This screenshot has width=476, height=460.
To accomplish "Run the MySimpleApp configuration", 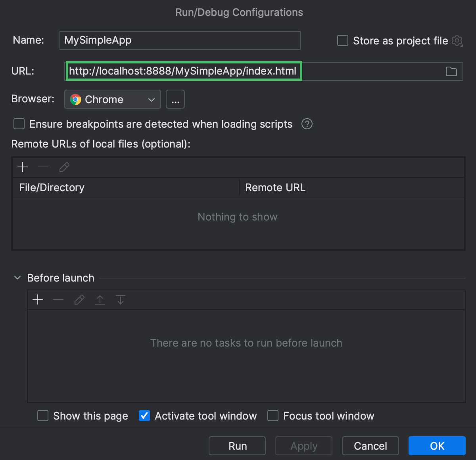I will coord(237,446).
